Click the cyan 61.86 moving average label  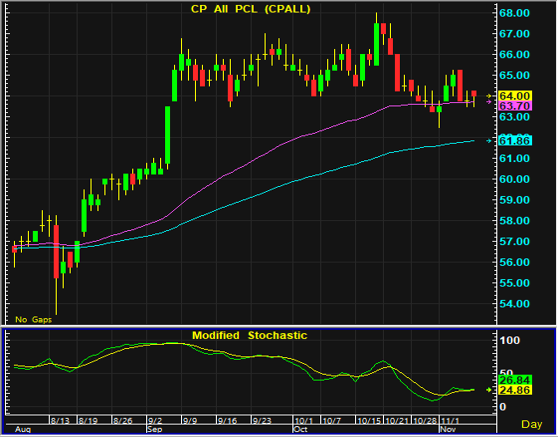515,141
